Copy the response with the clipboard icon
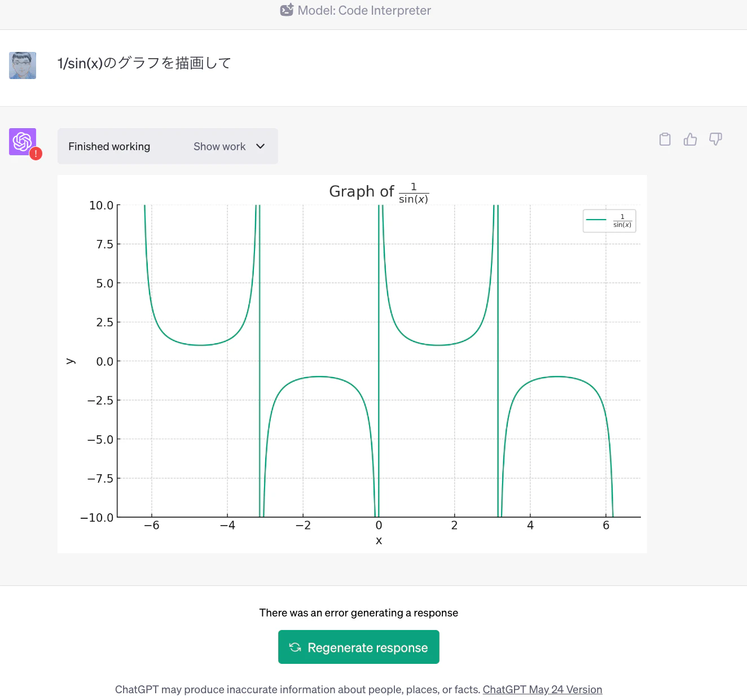Image resolution: width=747 pixels, height=700 pixels. 665,139
